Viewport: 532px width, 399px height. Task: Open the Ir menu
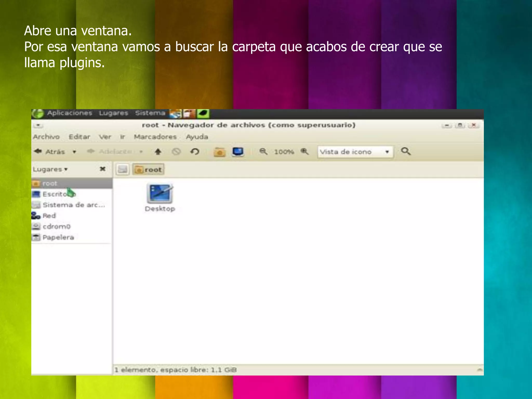tap(122, 137)
